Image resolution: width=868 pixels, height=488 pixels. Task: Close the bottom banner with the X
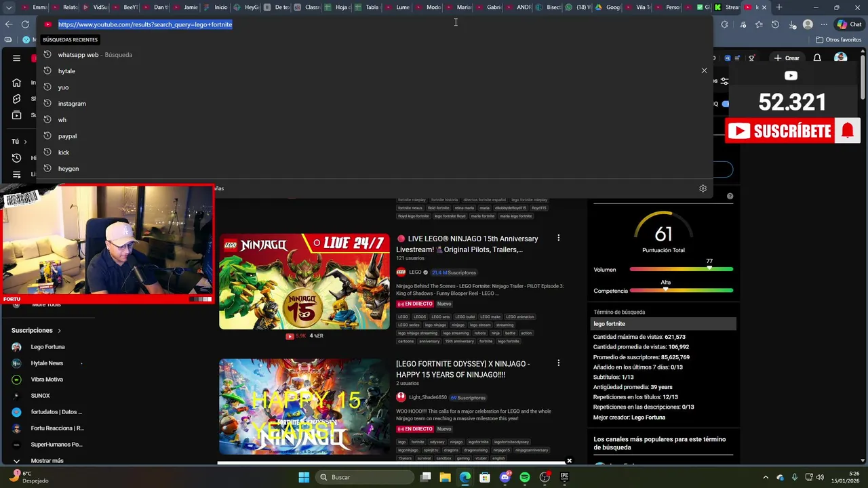coord(569,461)
